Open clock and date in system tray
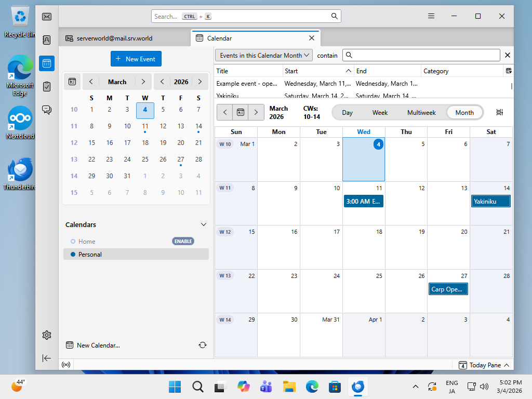This screenshot has height=399, width=532. 510,387
